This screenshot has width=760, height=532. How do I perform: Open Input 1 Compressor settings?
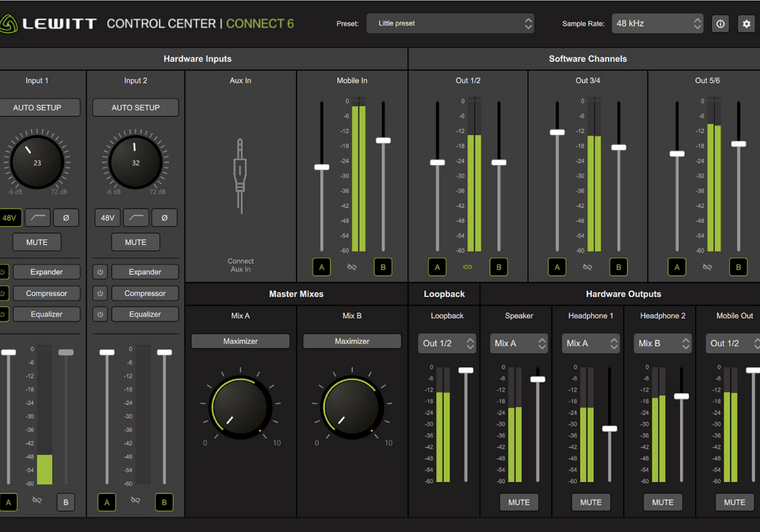(47, 293)
